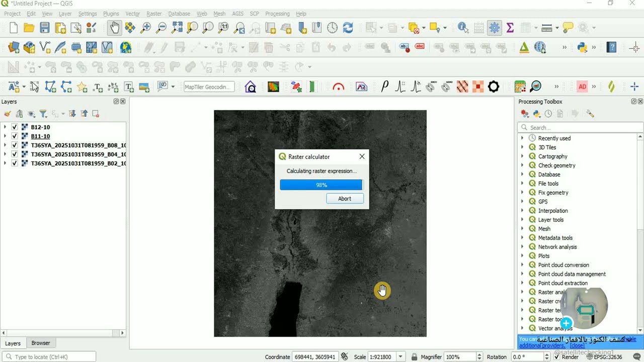
Task: Toggle visibility of B11-10 layer
Action: (x=15, y=136)
